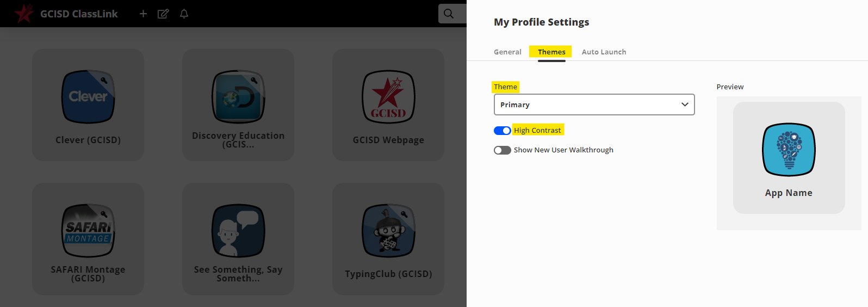Open notifications bell icon
The width and height of the screenshot is (868, 307).
tap(184, 14)
